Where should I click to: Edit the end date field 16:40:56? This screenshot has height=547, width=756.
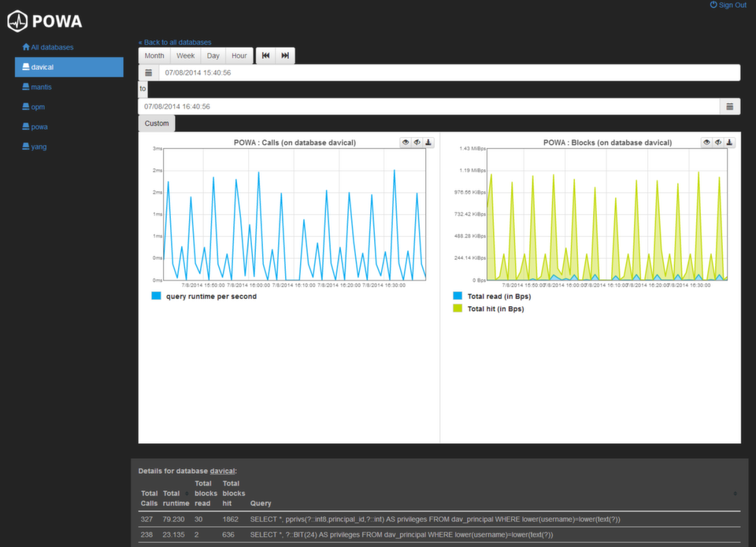tap(429, 106)
